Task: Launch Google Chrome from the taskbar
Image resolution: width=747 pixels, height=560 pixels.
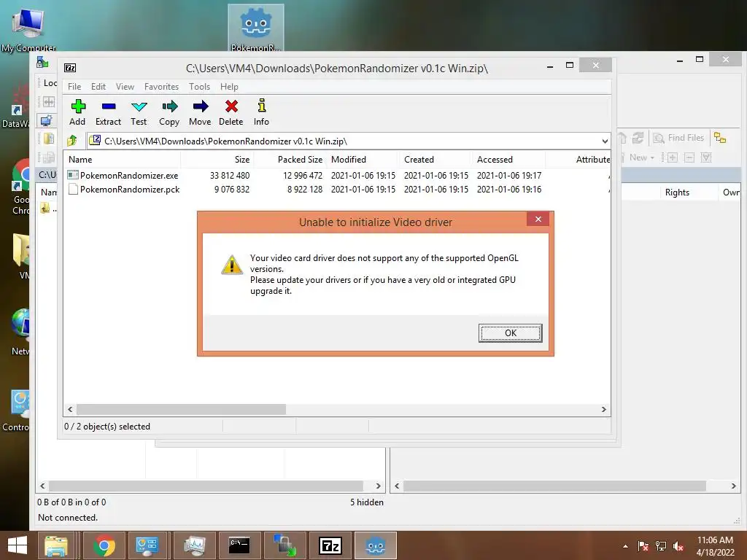Action: pyautogui.click(x=104, y=545)
